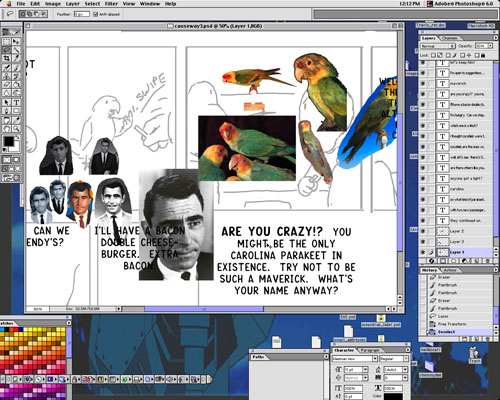Select the Hand tool

tap(6, 129)
